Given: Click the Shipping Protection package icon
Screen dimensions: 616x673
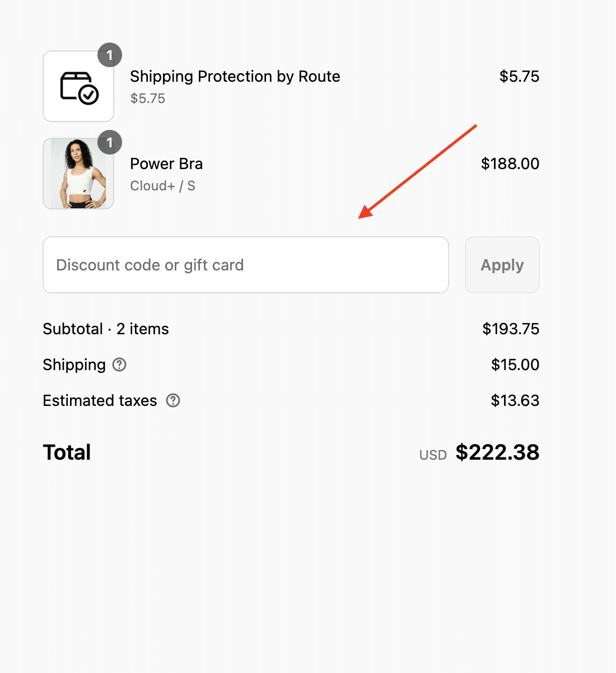Looking at the screenshot, I should click(78, 86).
